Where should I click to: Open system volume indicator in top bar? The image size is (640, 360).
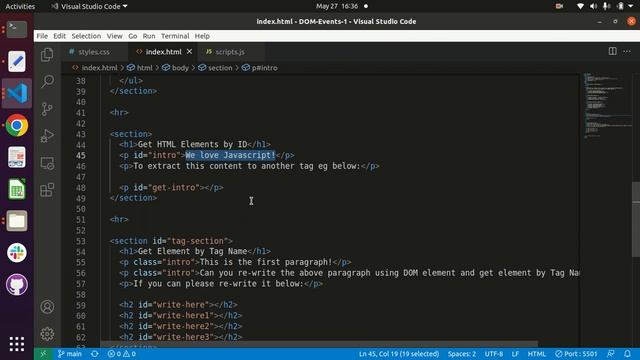click(x=593, y=6)
